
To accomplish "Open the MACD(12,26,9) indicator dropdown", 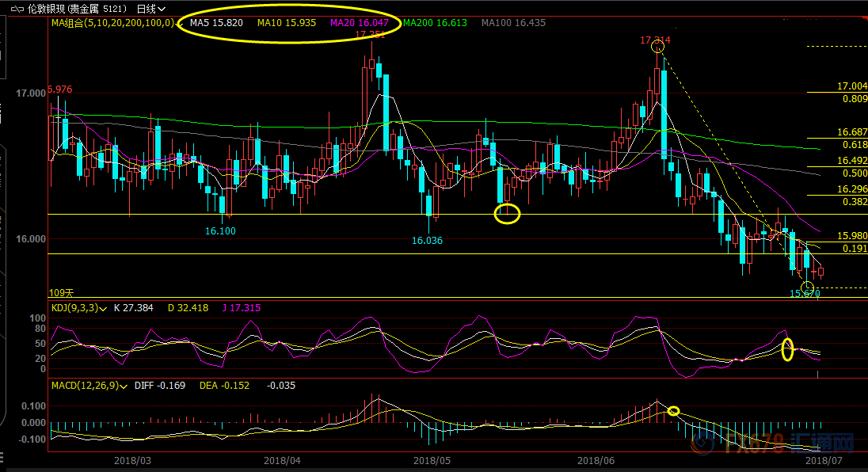I will [x=123, y=386].
